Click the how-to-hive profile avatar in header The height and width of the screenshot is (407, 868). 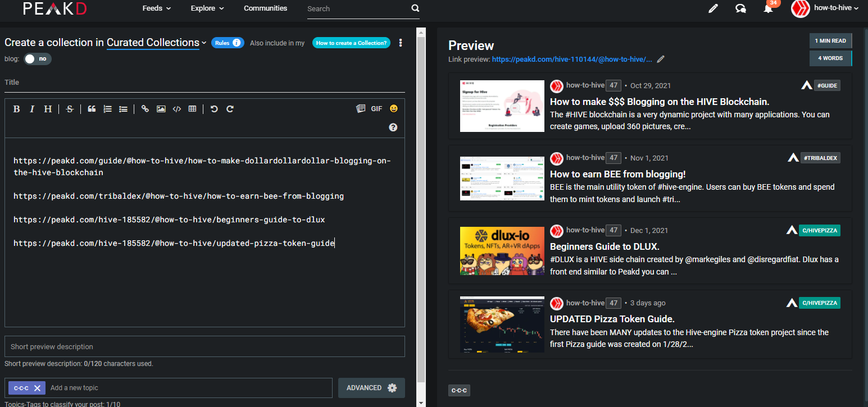click(x=800, y=8)
